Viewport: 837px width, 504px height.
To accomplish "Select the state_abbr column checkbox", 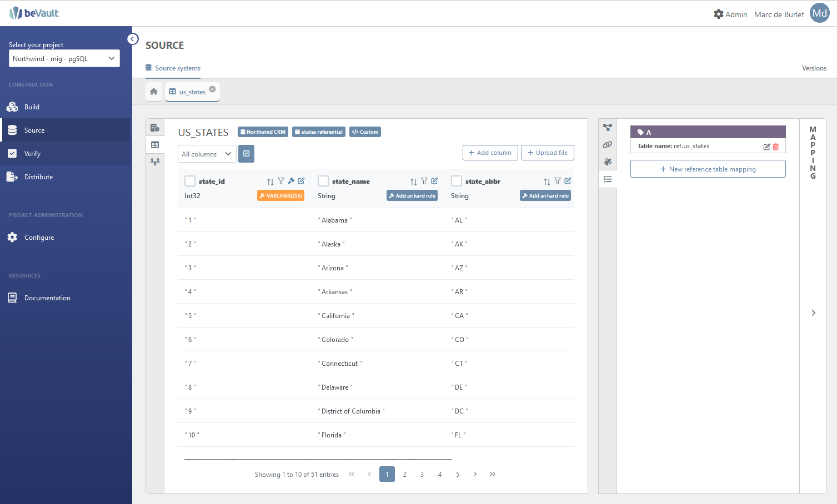I will [x=457, y=181].
